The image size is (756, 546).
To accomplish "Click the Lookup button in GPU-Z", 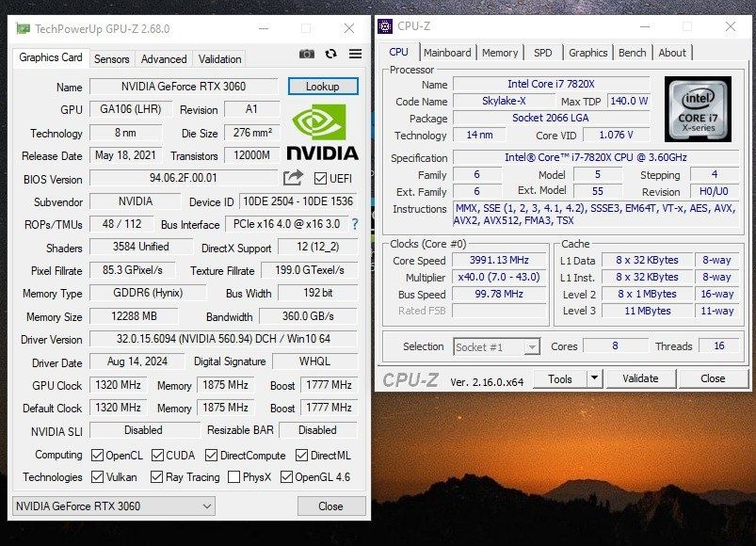I will coord(323,87).
